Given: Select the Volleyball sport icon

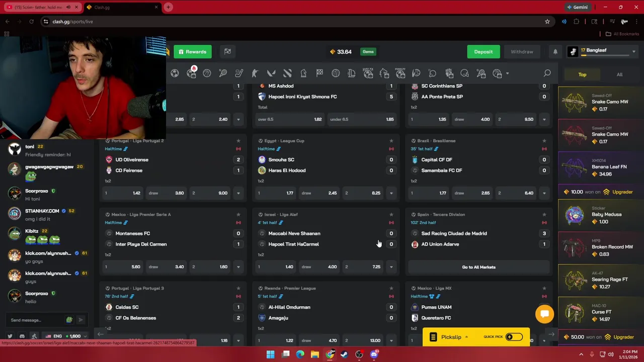Looking at the screenshot, I should pyautogui.click(x=336, y=73).
